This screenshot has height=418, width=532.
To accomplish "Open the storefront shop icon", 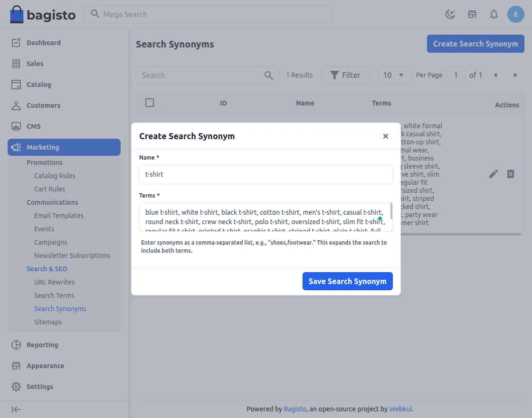I will (x=472, y=14).
